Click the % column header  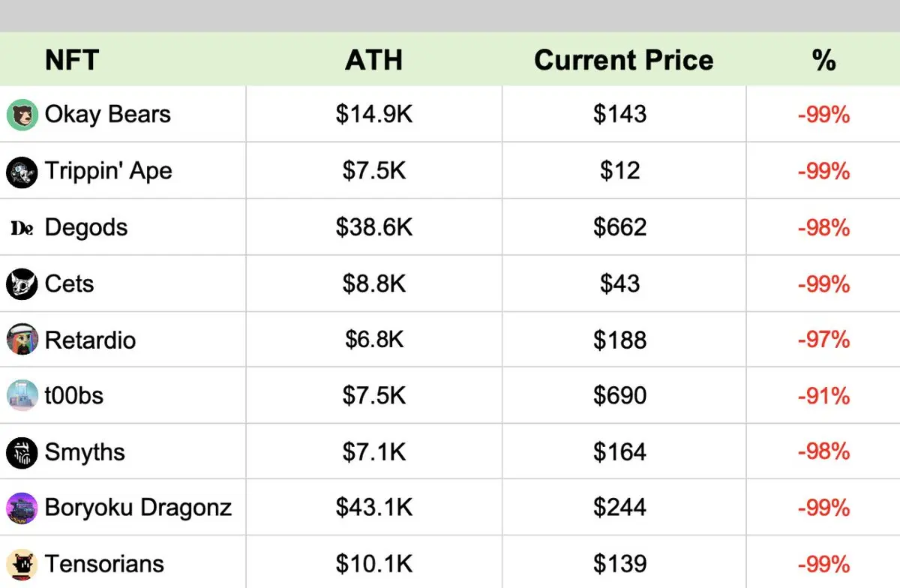(x=823, y=60)
